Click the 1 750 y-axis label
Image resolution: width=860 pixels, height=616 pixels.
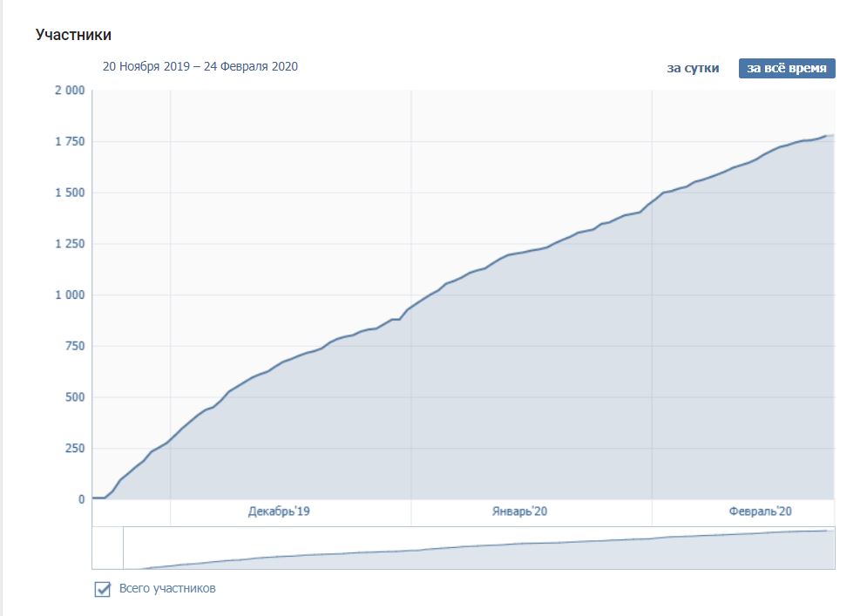(70, 141)
